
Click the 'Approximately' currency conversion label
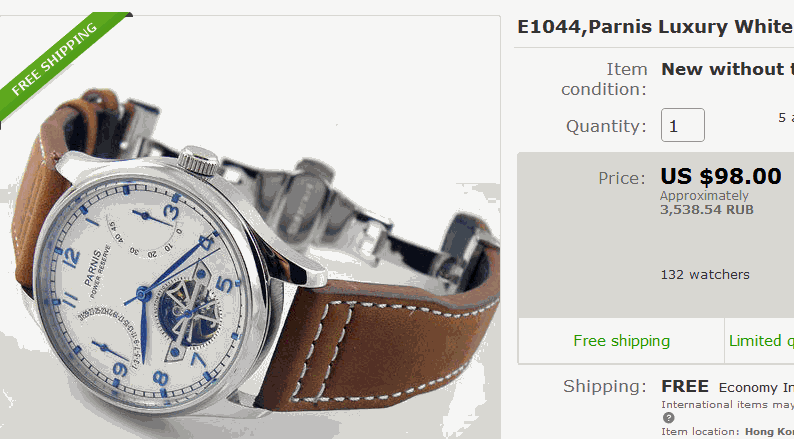tap(704, 196)
